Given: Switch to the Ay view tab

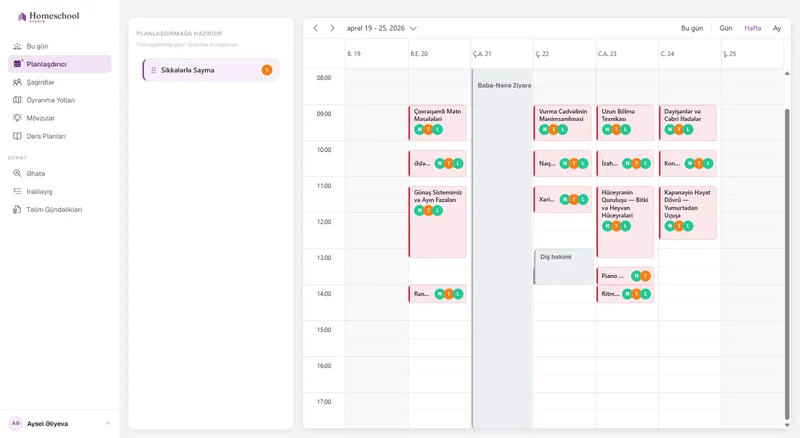Looking at the screenshot, I should [777, 28].
